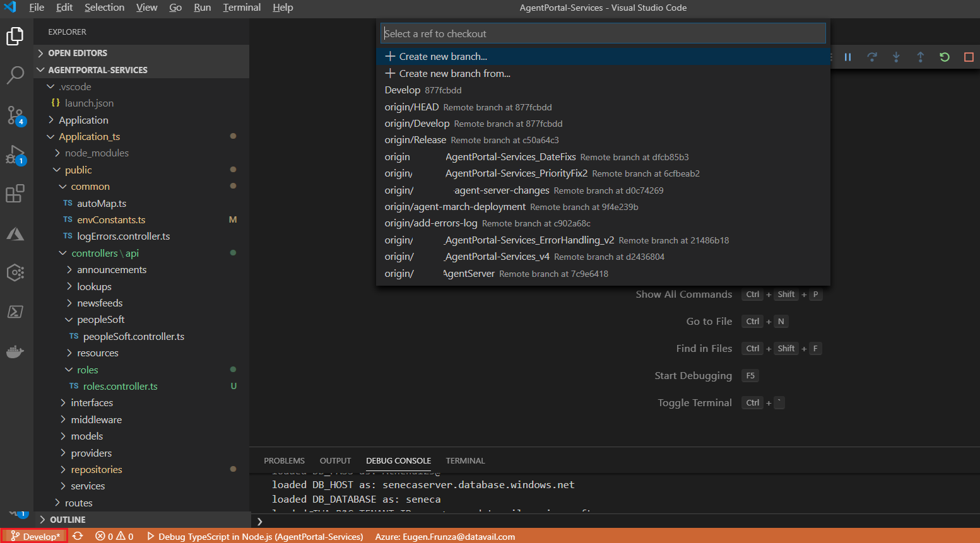This screenshot has width=980, height=543.
Task: Open the Kubernetes view icon
Action: pyautogui.click(x=15, y=272)
